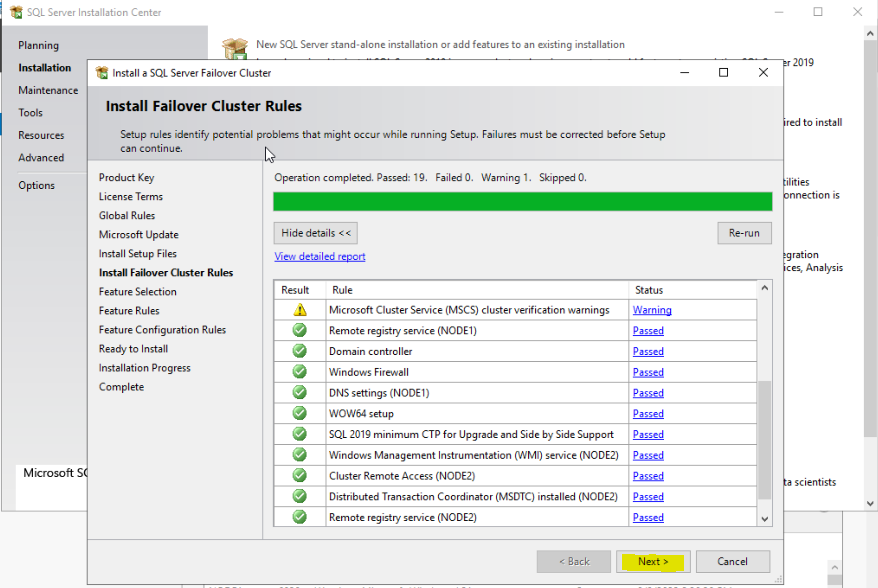
Task: Click the stand-alone installation box icon
Action: coord(235,49)
